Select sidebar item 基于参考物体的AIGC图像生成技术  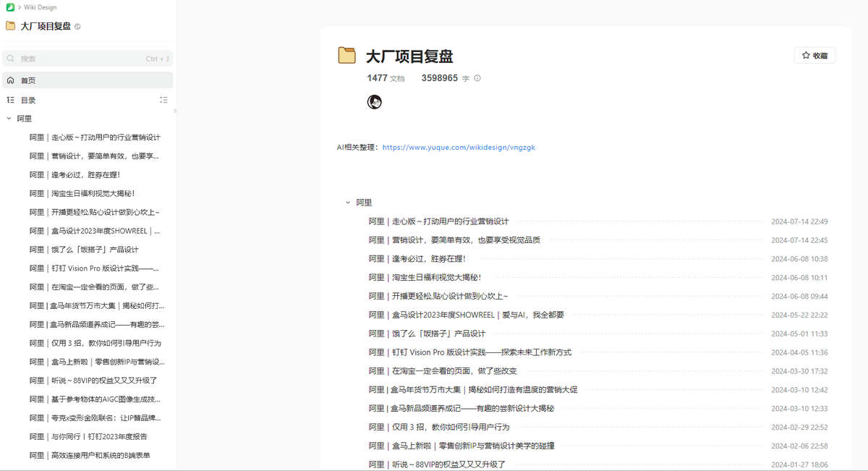coord(95,399)
